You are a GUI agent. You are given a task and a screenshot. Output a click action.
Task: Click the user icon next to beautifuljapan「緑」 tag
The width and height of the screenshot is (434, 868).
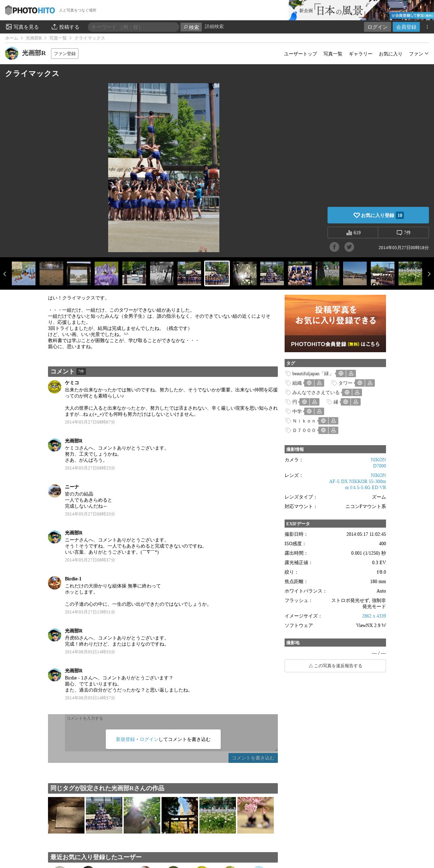point(351,373)
